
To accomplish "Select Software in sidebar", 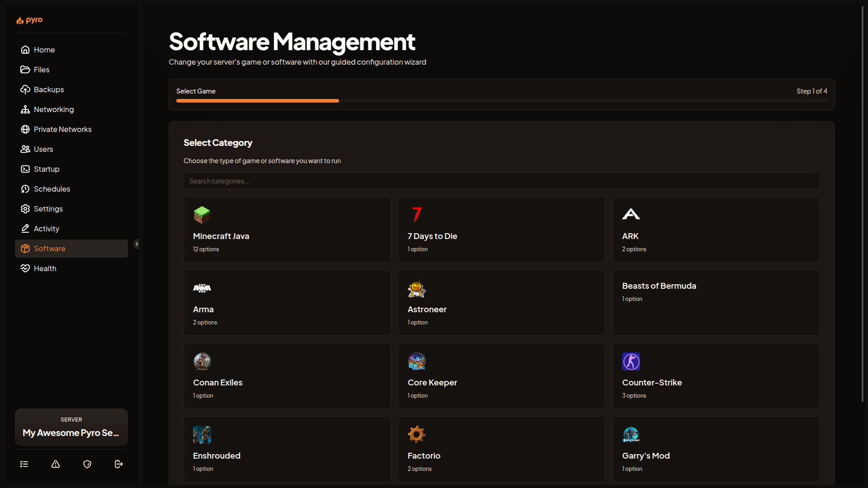I will click(71, 249).
